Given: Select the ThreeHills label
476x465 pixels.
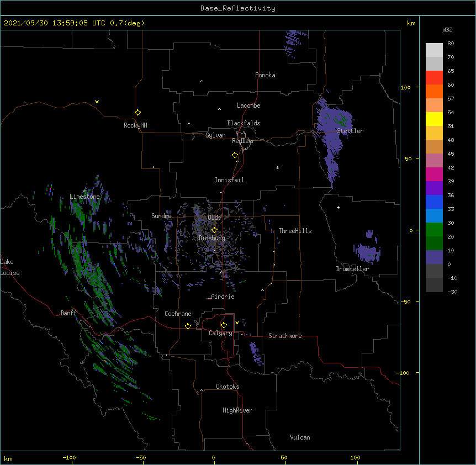Looking at the screenshot, I should (x=295, y=231).
